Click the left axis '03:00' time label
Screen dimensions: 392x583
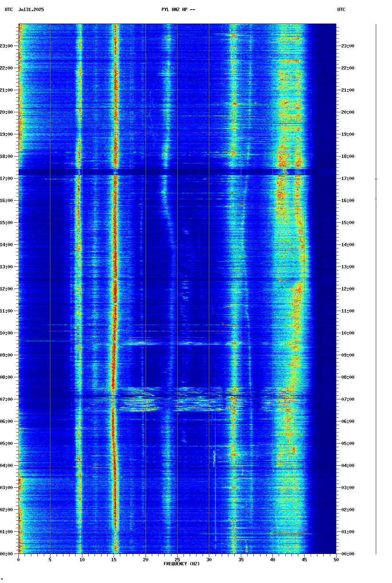coord(6,488)
